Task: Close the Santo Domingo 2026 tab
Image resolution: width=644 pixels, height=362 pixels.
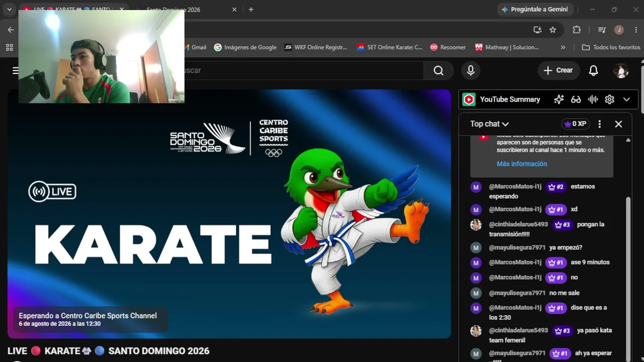Action: 234,10
